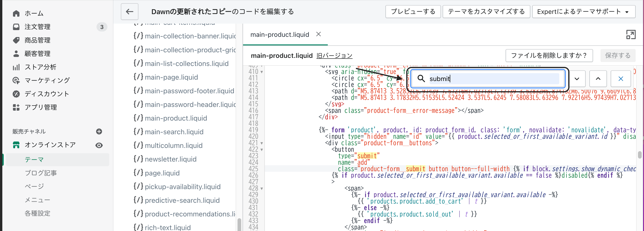The height and width of the screenshot is (231, 644).
Task: Open ページ in the sidebar
Action: coord(34,186)
